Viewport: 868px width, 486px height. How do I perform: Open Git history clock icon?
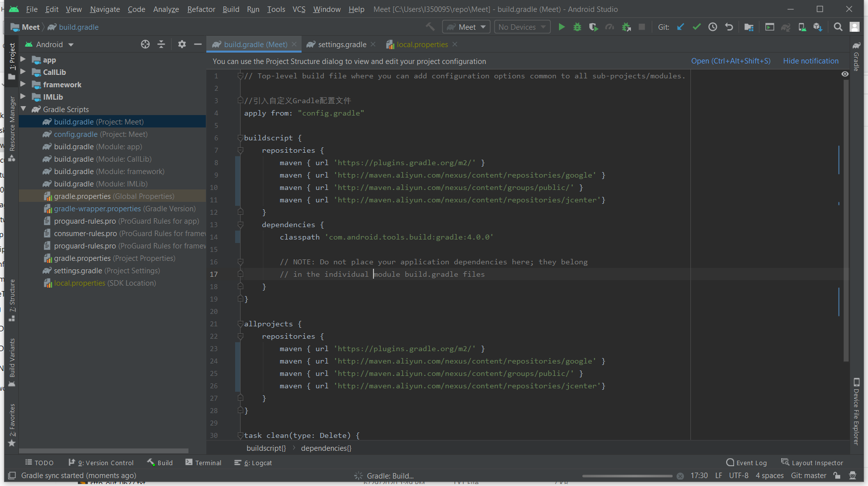(713, 27)
